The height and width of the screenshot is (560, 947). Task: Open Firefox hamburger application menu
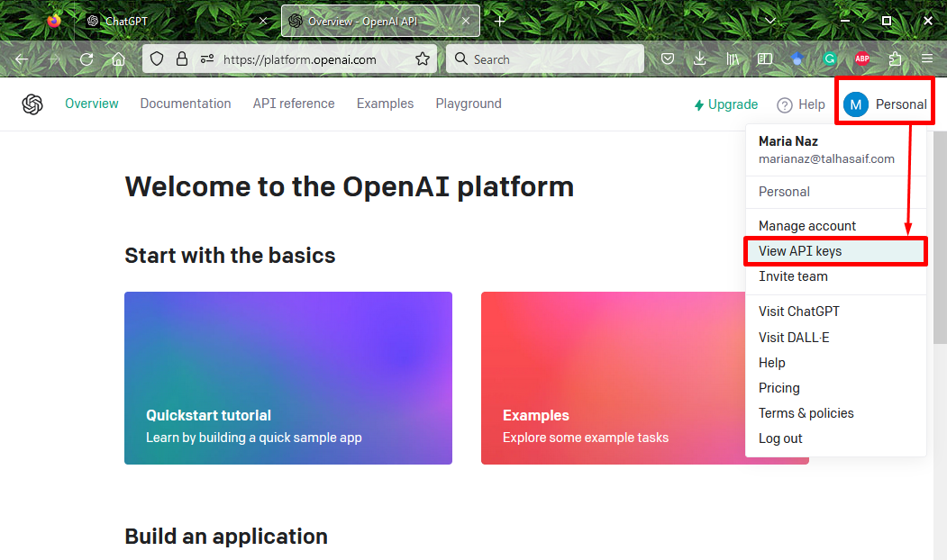(926, 59)
